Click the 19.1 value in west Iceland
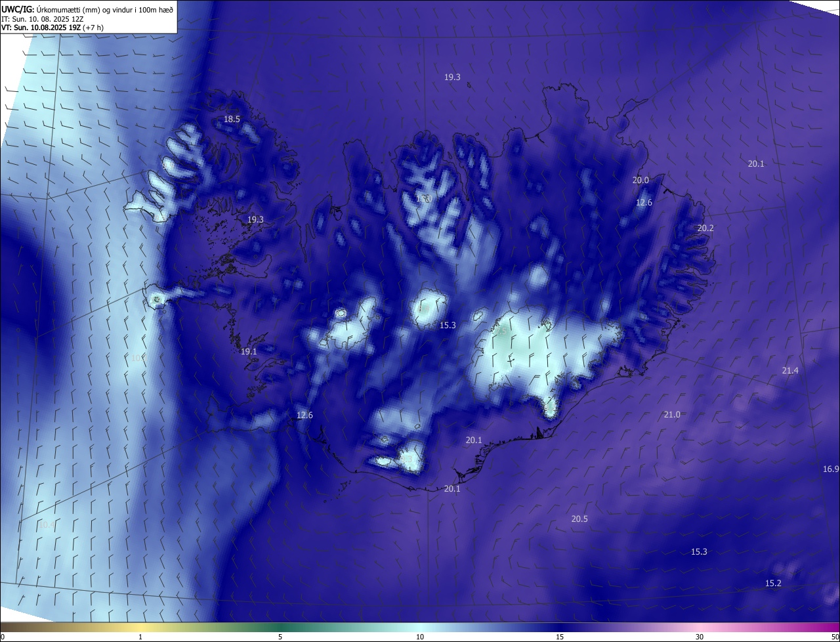840x642 pixels. coord(249,352)
